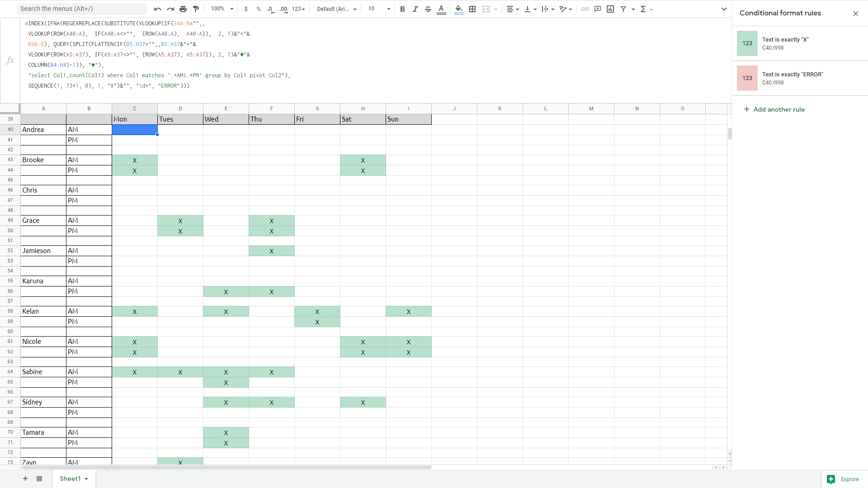Click the cell C40 in Mon column

coord(134,129)
